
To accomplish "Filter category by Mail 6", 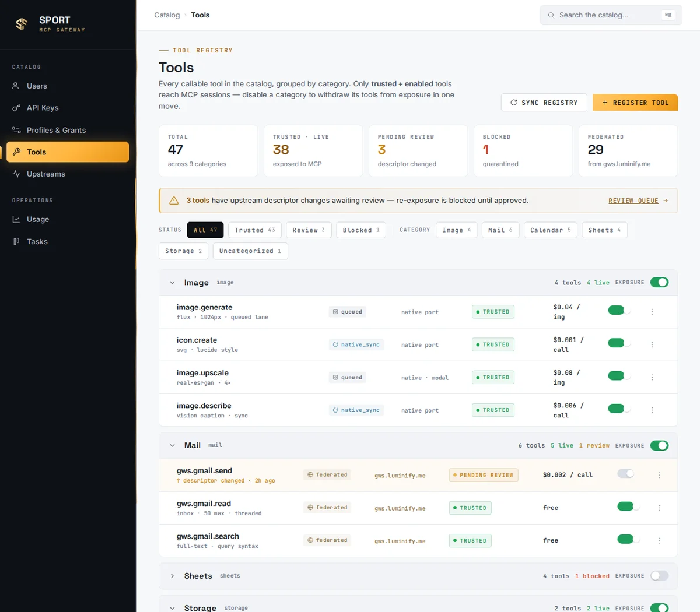I will coord(501,230).
